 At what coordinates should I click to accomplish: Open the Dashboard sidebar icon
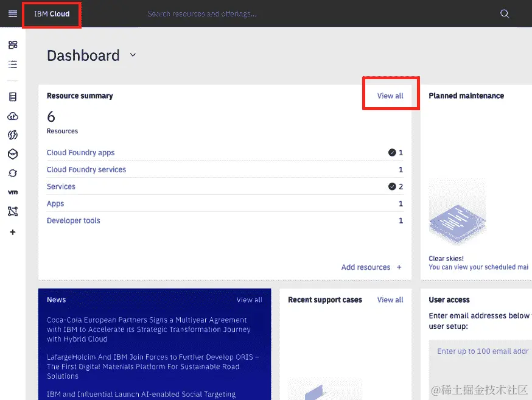coord(13,45)
